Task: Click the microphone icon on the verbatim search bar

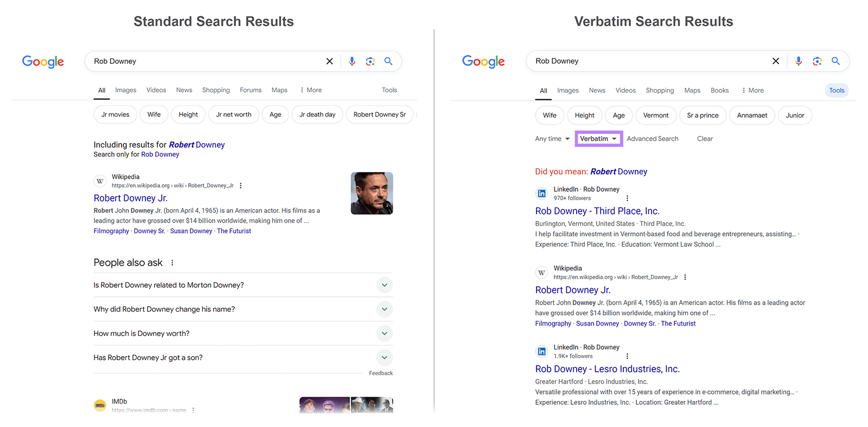Action: pos(798,61)
